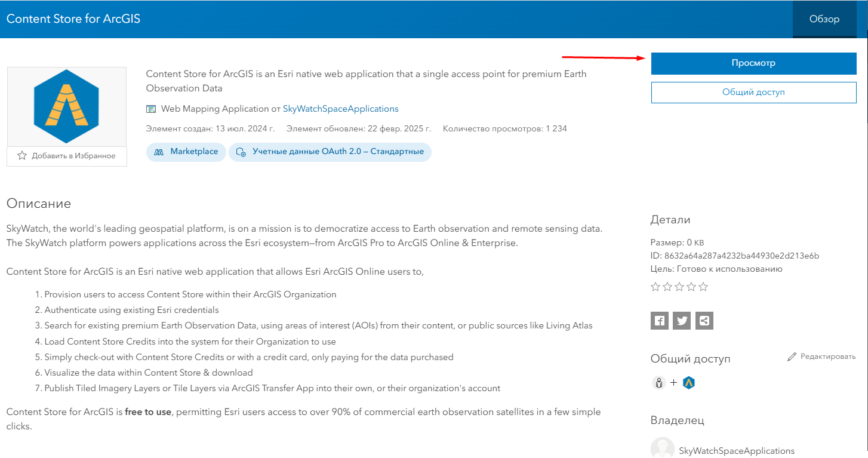Screen dimensions: 868x458
Task: Open the SkyWatchSpaceApplications link beside Web Mapping Application
Action: point(340,109)
